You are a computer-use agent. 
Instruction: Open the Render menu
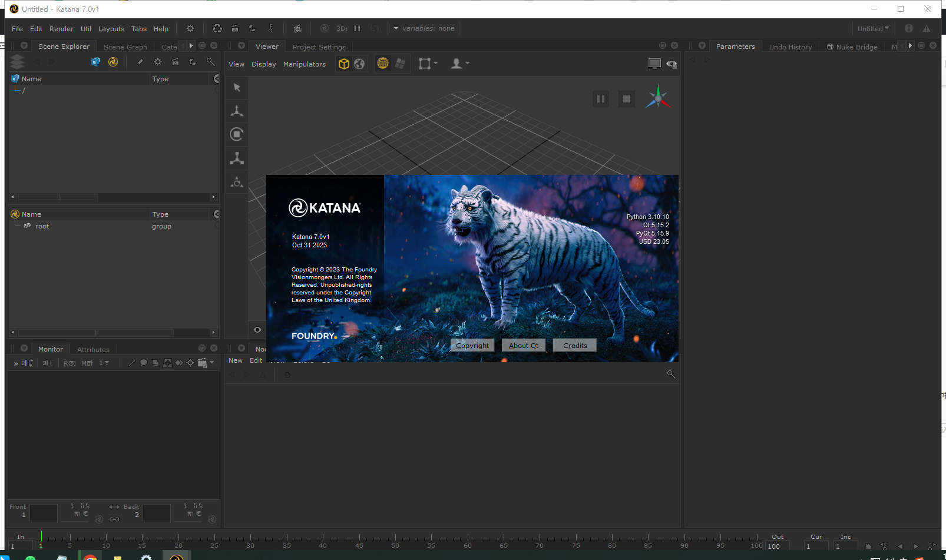tap(61, 29)
